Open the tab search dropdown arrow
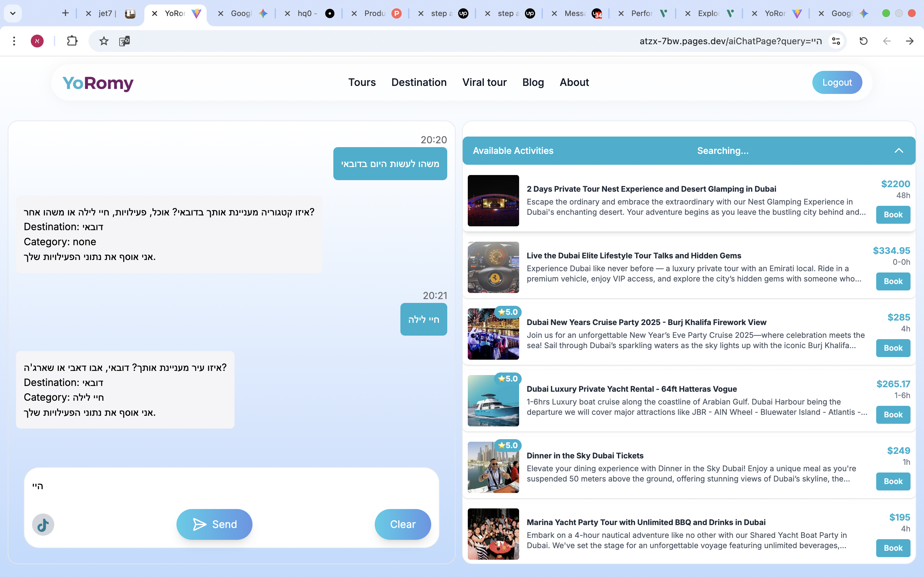 (13, 13)
